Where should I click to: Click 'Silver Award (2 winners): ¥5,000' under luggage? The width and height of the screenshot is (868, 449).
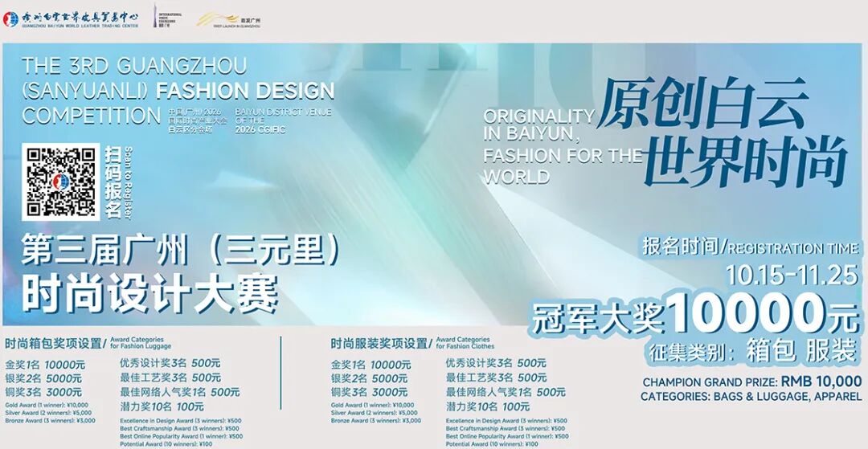pyautogui.click(x=48, y=413)
